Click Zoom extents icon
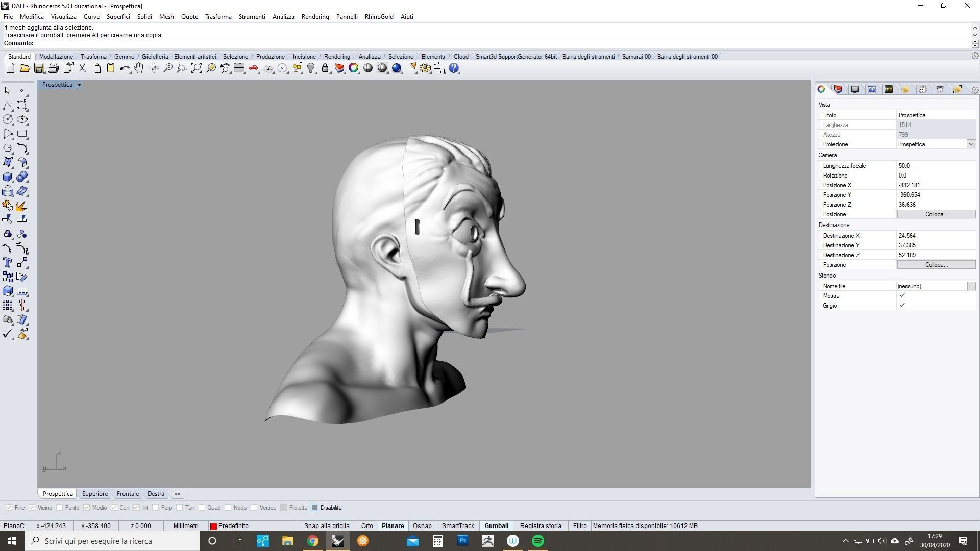 (196, 68)
